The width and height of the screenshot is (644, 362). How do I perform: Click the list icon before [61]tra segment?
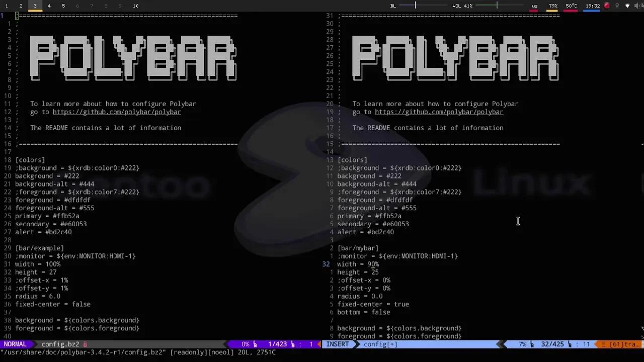[x=603, y=344]
